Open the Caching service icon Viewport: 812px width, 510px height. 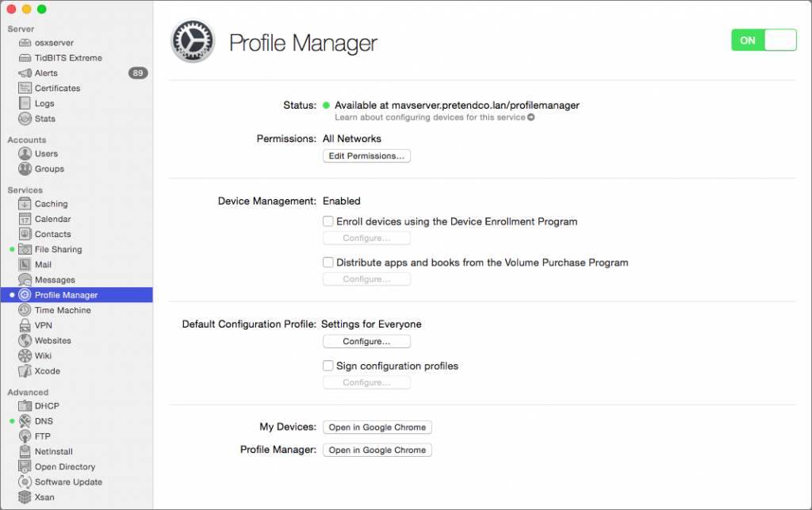pyautogui.click(x=25, y=204)
